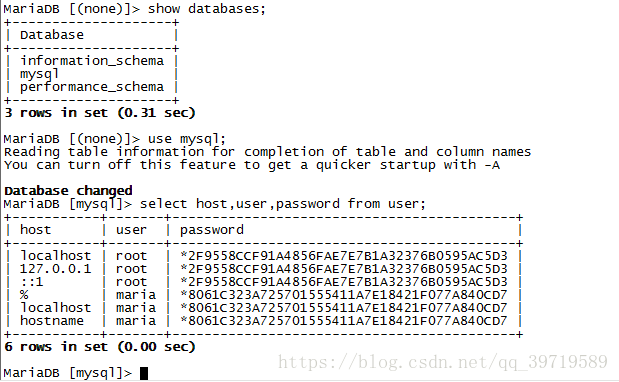Click the password column header
The image size is (619, 382).
[x=212, y=230]
